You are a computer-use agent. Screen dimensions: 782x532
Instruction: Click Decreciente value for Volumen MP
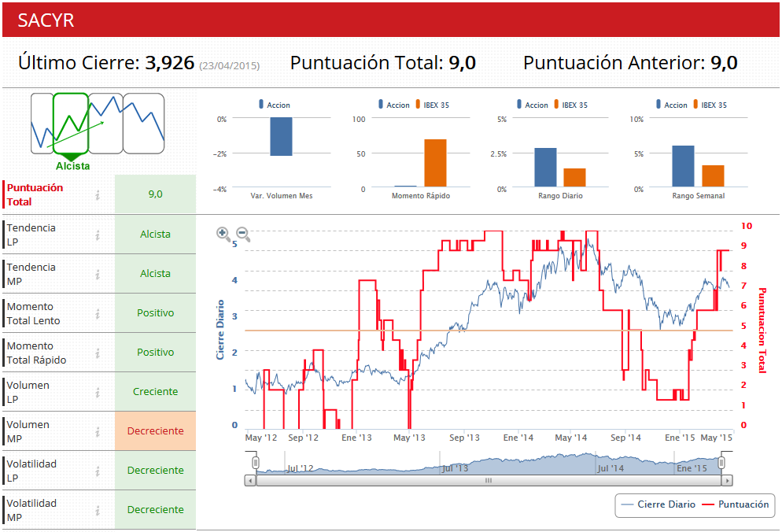coord(156,431)
